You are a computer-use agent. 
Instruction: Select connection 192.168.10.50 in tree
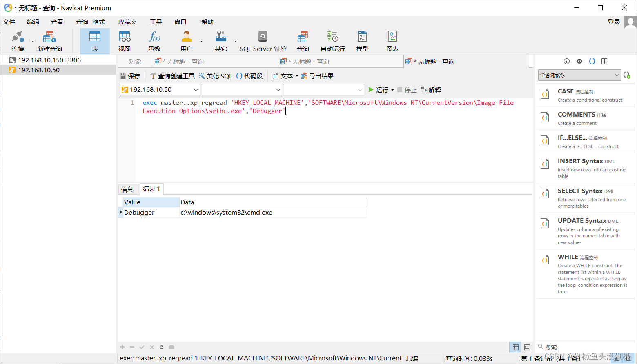[58, 70]
